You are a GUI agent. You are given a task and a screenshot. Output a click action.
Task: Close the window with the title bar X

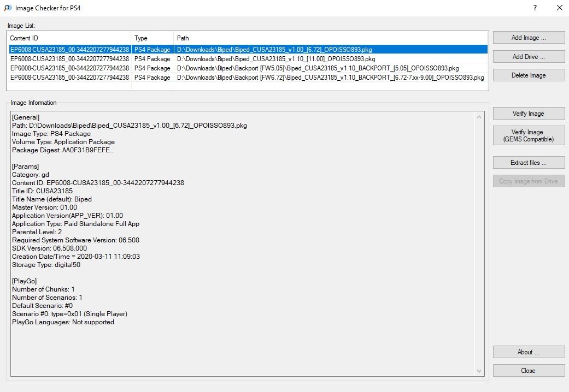pyautogui.click(x=560, y=8)
